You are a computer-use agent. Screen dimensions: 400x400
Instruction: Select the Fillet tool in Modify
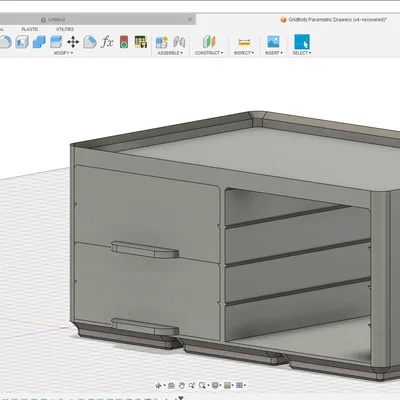(x=5, y=42)
